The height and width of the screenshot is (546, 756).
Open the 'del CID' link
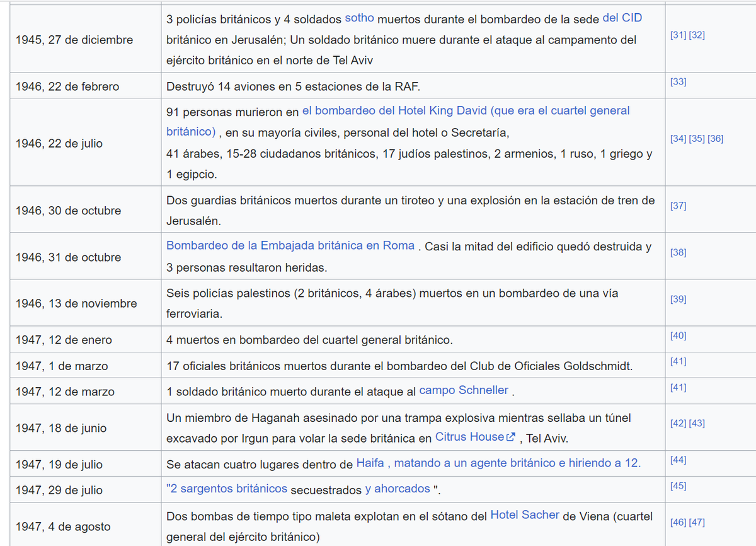(x=622, y=18)
